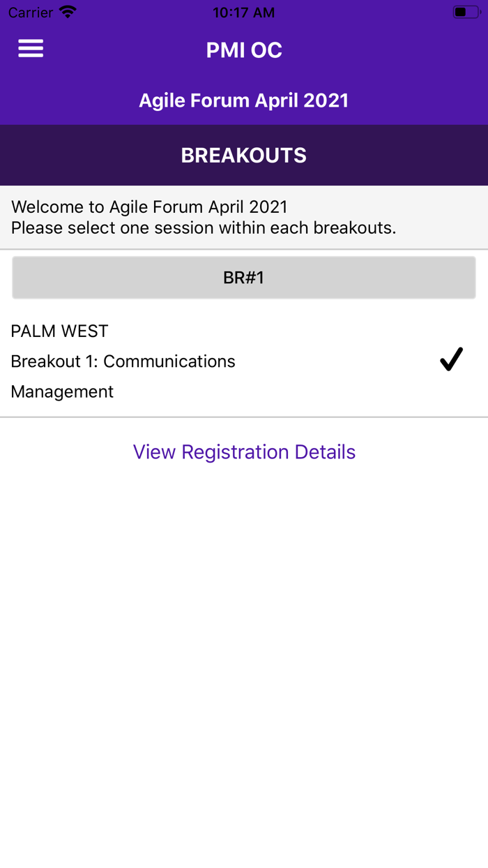
Task: Tap the clock showing 10:17 AM
Action: click(x=243, y=12)
